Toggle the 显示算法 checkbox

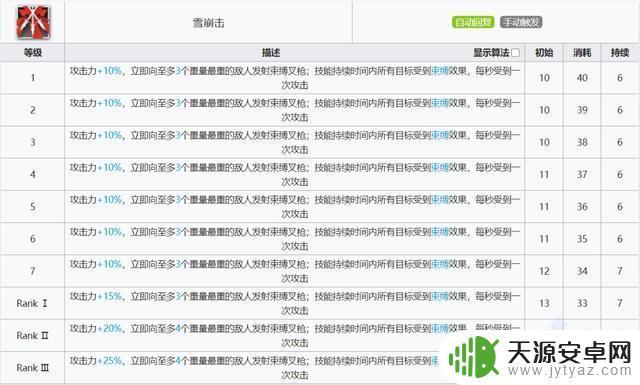tap(516, 53)
